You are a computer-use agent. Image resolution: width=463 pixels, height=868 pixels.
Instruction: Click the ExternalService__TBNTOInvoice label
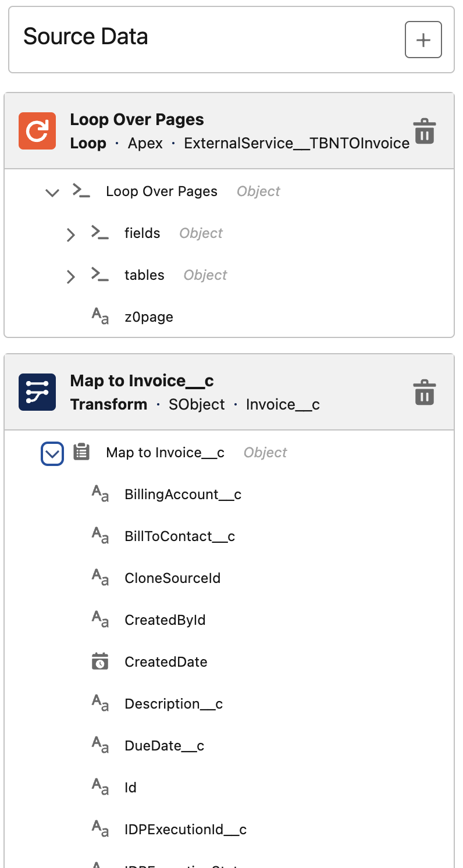pyautogui.click(x=297, y=143)
